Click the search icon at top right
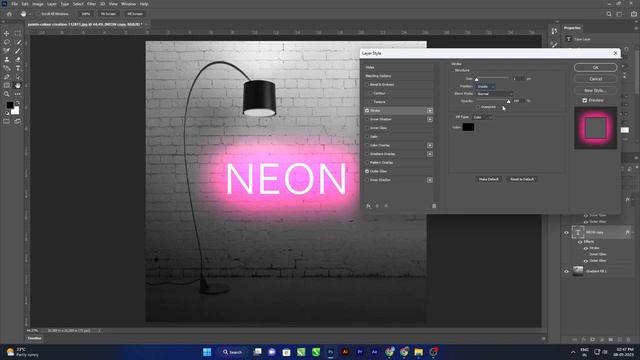 [x=609, y=14]
